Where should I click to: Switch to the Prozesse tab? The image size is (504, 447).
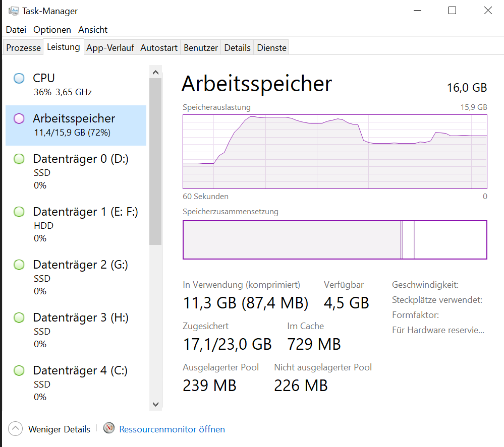[23, 47]
